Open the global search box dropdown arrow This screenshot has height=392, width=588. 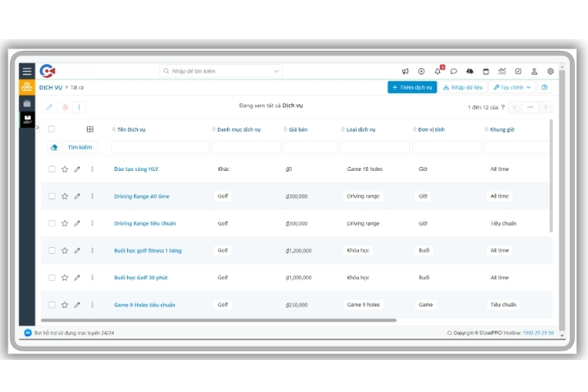pyautogui.click(x=277, y=71)
